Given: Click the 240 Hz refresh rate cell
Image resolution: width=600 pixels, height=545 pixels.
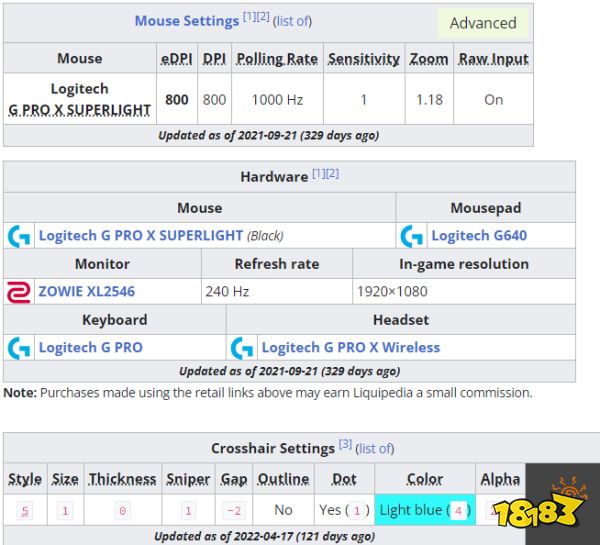Looking at the screenshot, I should click(277, 292).
